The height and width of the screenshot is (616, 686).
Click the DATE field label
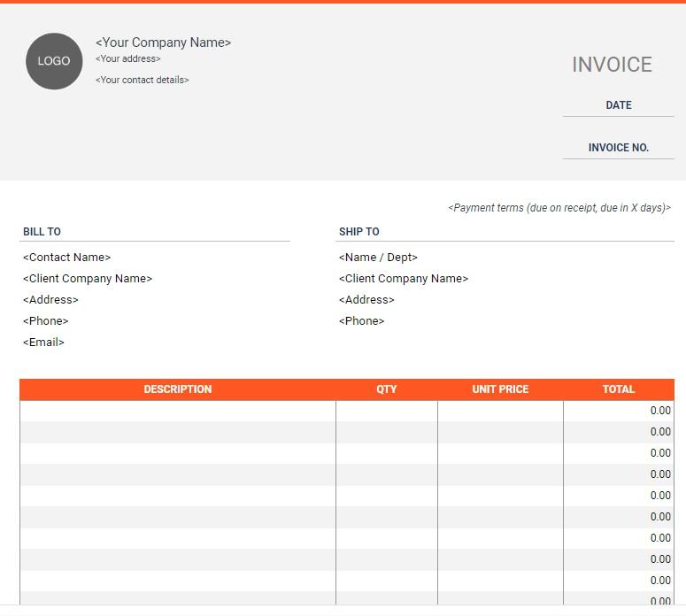point(619,105)
